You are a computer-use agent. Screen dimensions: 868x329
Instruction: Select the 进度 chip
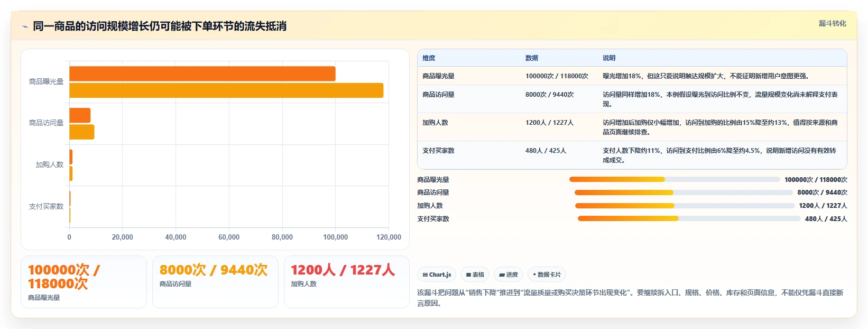pos(509,275)
